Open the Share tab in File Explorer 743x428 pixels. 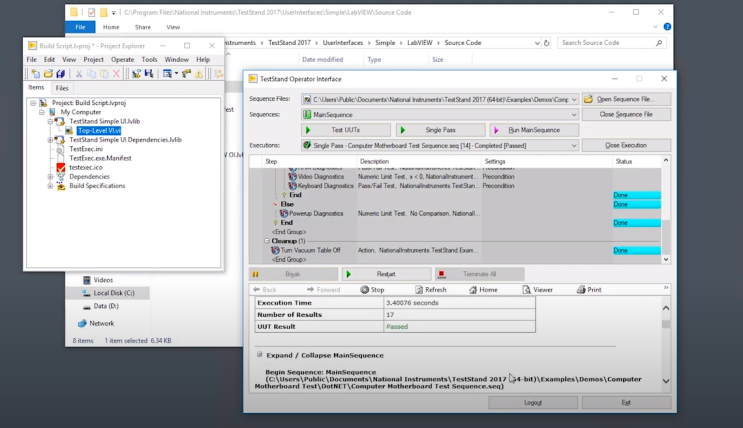click(x=143, y=27)
